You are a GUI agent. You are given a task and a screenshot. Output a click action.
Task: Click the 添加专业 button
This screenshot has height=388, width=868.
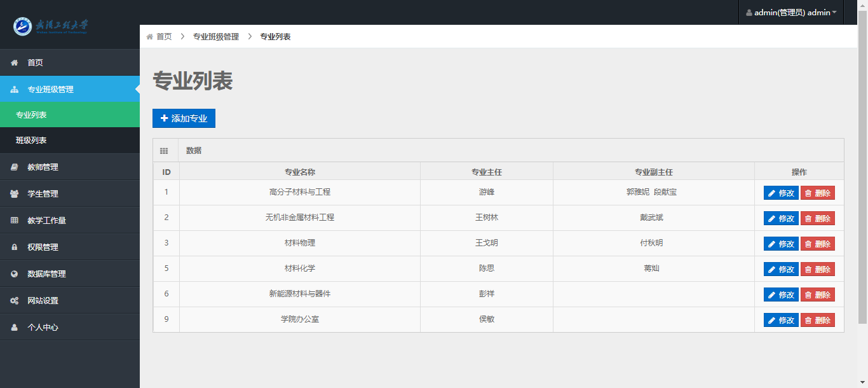pos(184,118)
